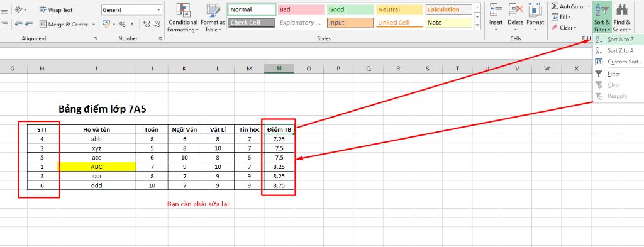Open Number format dialog launcher

160,38
